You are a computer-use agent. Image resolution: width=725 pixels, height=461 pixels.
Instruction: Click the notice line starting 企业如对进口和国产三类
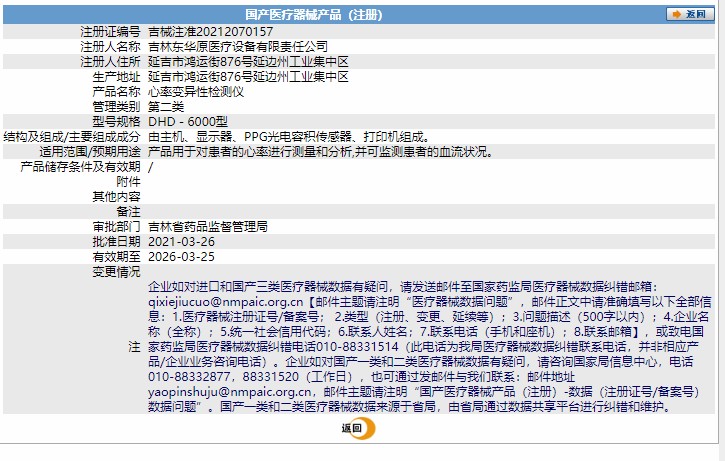click(x=402, y=287)
